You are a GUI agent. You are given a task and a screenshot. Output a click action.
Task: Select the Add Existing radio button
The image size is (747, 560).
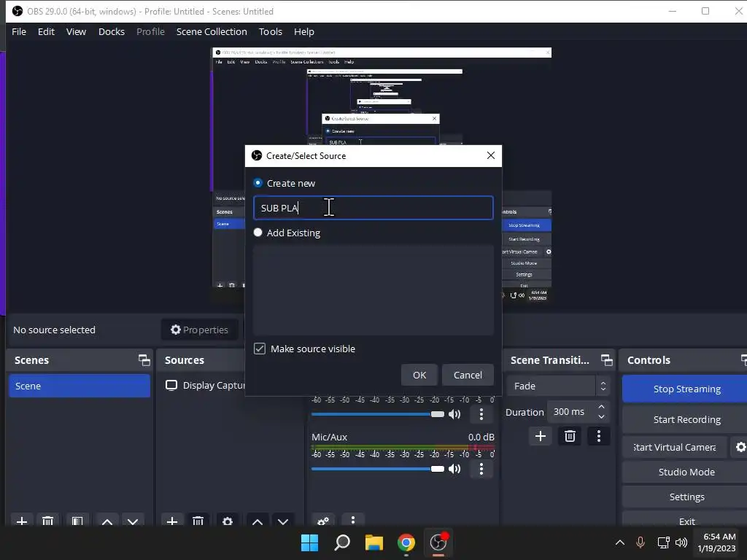pyautogui.click(x=258, y=233)
